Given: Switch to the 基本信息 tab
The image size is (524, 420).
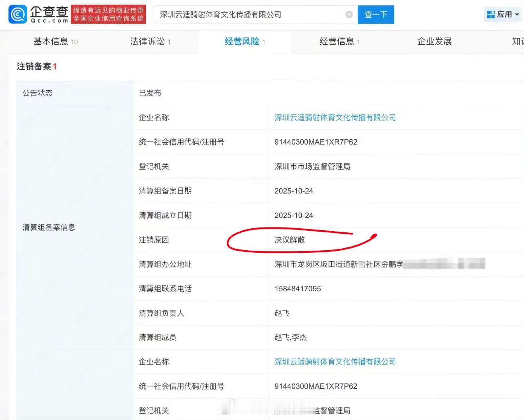Looking at the screenshot, I should click(56, 41).
